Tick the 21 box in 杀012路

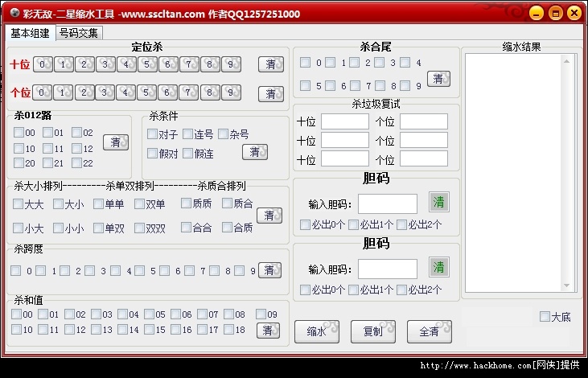click(x=47, y=162)
